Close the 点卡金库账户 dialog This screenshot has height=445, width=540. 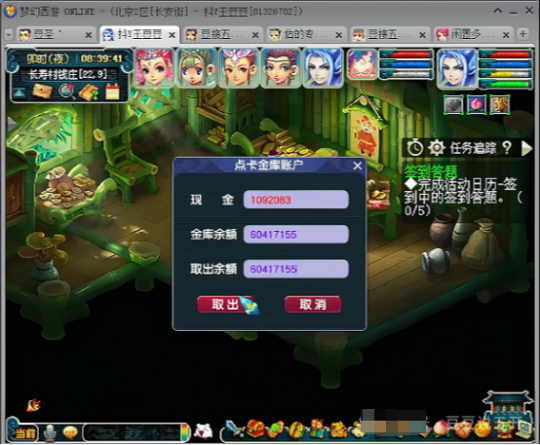pyautogui.click(x=357, y=166)
